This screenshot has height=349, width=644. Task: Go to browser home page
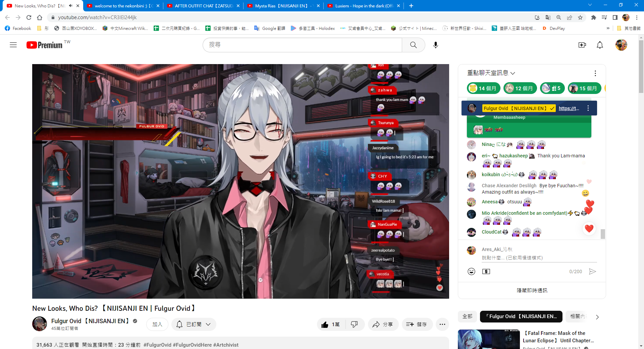[40, 17]
